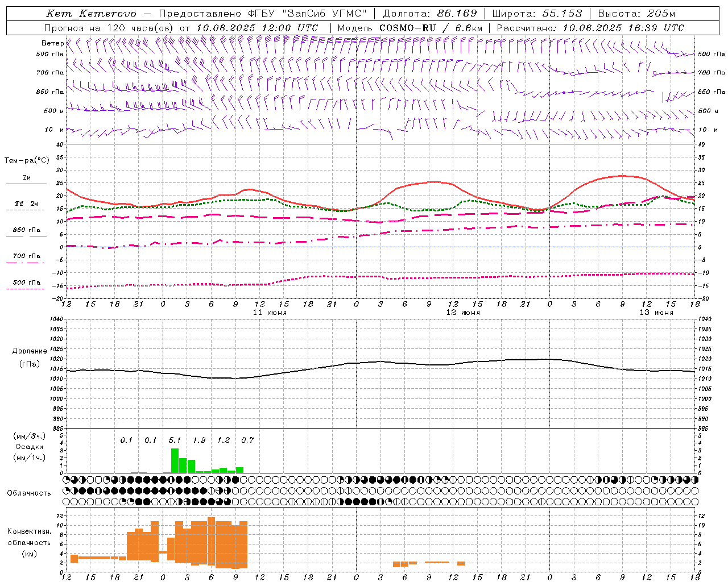The height and width of the screenshot is (582, 728).
Task: Click the computed time Рассчитано 16:39 UTC
Action: pyautogui.click(x=590, y=28)
